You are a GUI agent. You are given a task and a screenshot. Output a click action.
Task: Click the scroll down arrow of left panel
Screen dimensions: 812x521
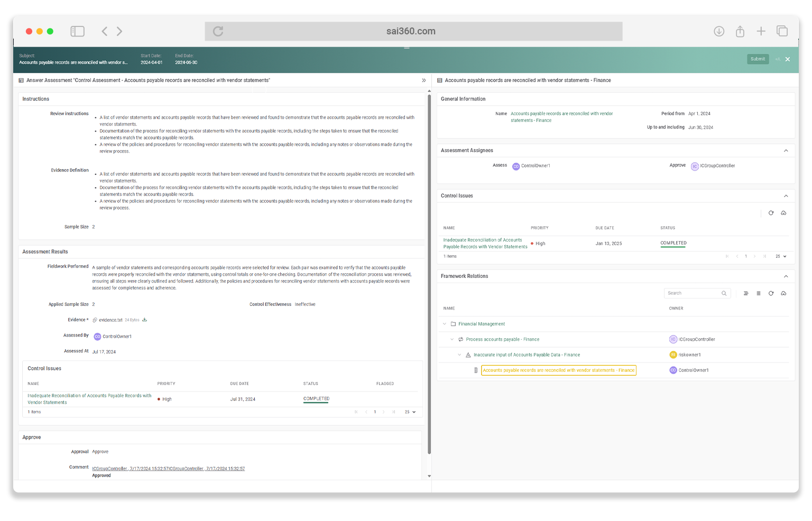click(429, 476)
